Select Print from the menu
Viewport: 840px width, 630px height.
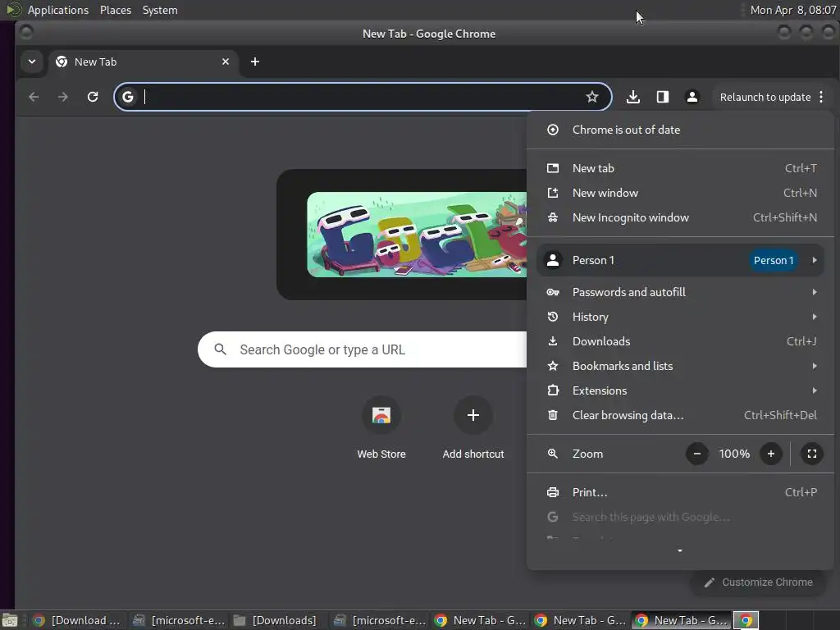click(680, 492)
